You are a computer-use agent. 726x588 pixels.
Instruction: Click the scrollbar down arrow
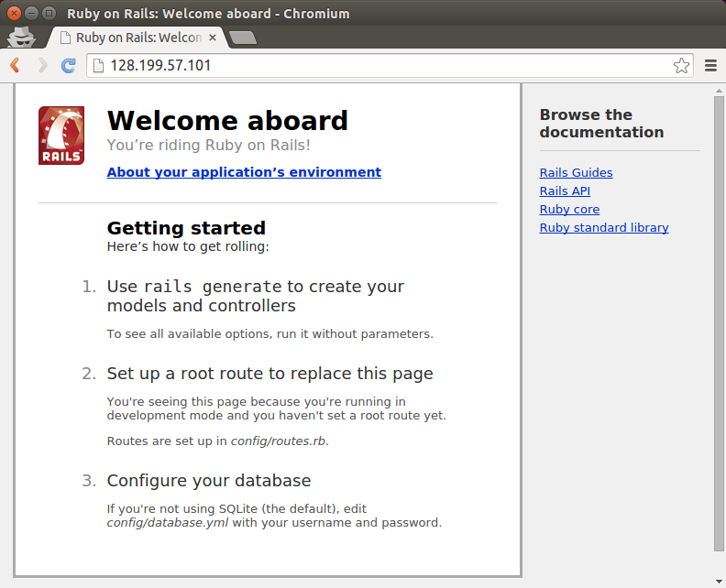pyautogui.click(x=719, y=582)
